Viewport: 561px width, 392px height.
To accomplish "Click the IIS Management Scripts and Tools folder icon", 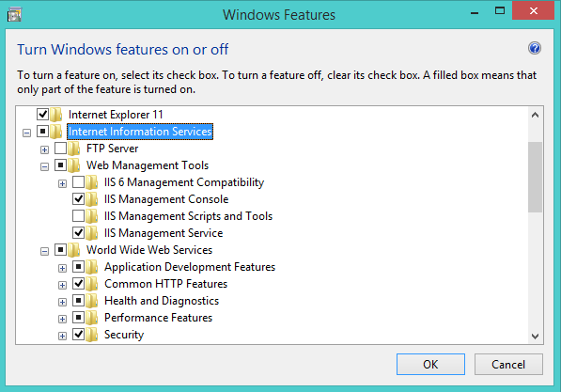I will [92, 216].
